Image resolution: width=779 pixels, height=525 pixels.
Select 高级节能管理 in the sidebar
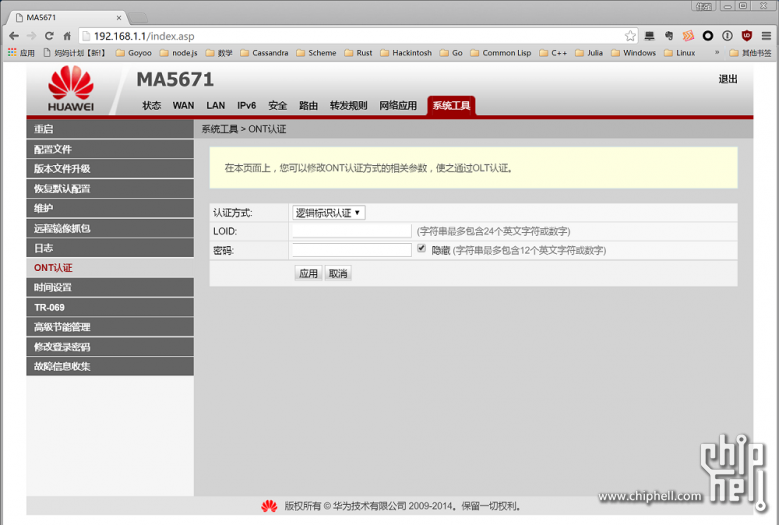click(x=110, y=327)
